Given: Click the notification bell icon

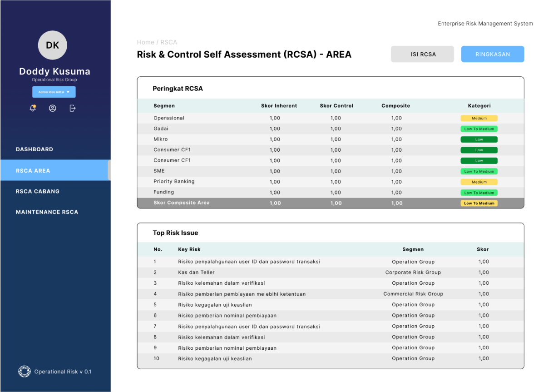Looking at the screenshot, I should click(33, 108).
